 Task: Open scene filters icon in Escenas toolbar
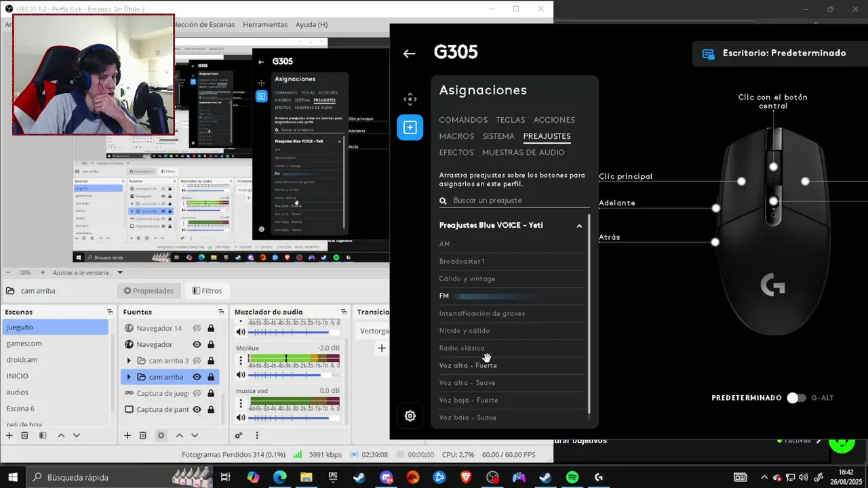43,435
